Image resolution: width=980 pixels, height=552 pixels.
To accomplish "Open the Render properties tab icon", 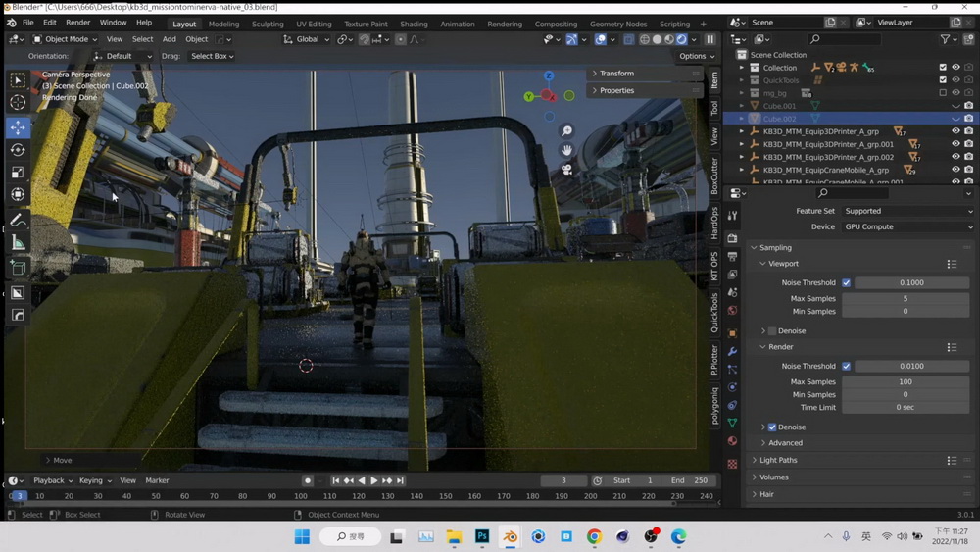I will point(732,238).
